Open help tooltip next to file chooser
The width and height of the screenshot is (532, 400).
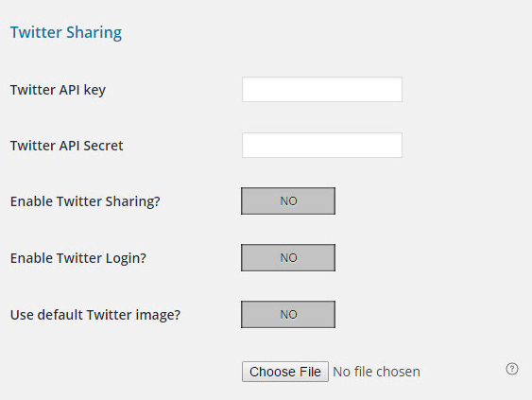[512, 369]
